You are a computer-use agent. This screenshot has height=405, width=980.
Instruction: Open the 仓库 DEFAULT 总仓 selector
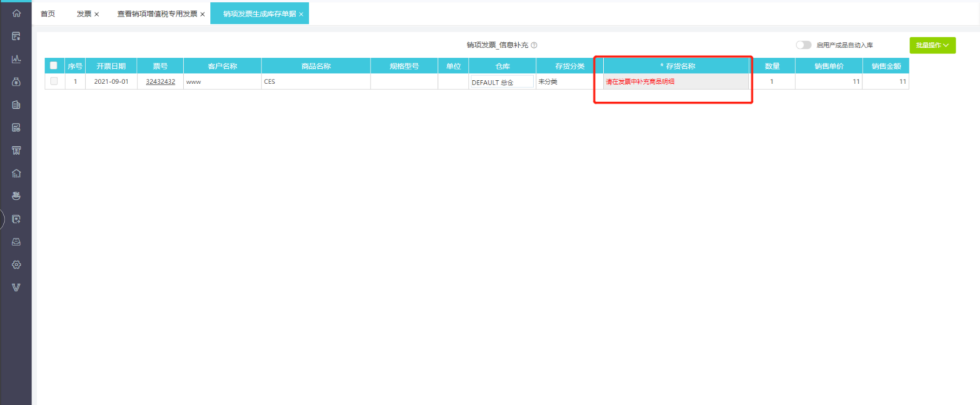coord(502,82)
